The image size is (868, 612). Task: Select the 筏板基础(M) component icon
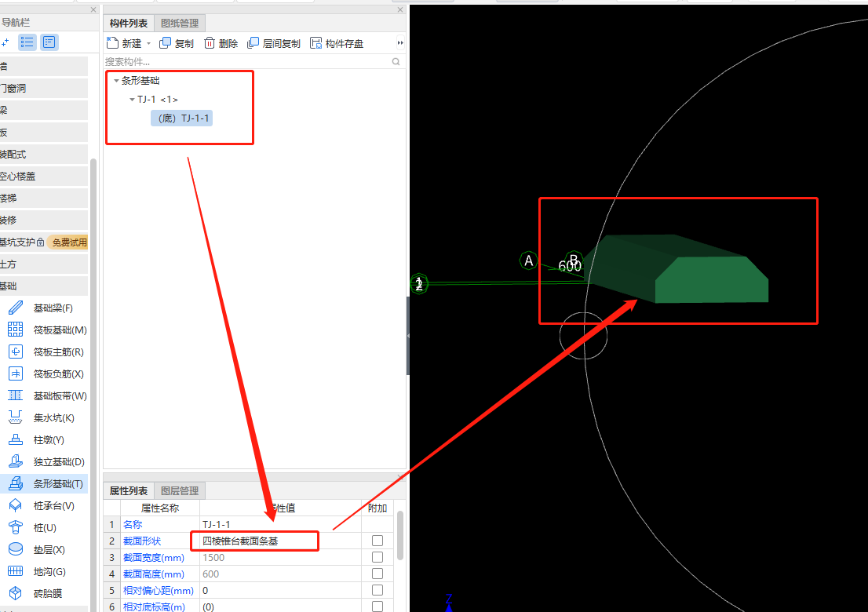[16, 330]
